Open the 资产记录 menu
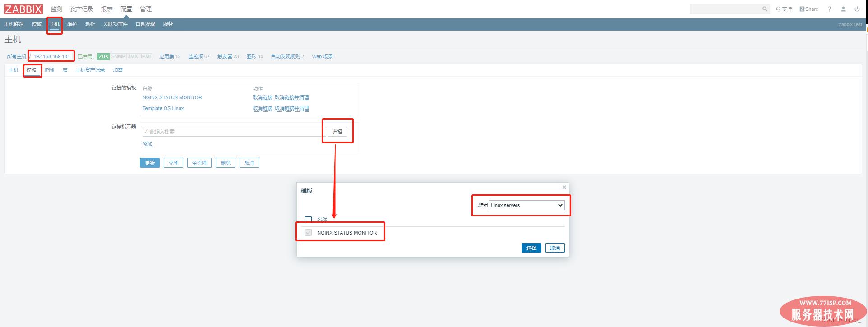This screenshot has height=327, width=868. pyautogui.click(x=82, y=9)
